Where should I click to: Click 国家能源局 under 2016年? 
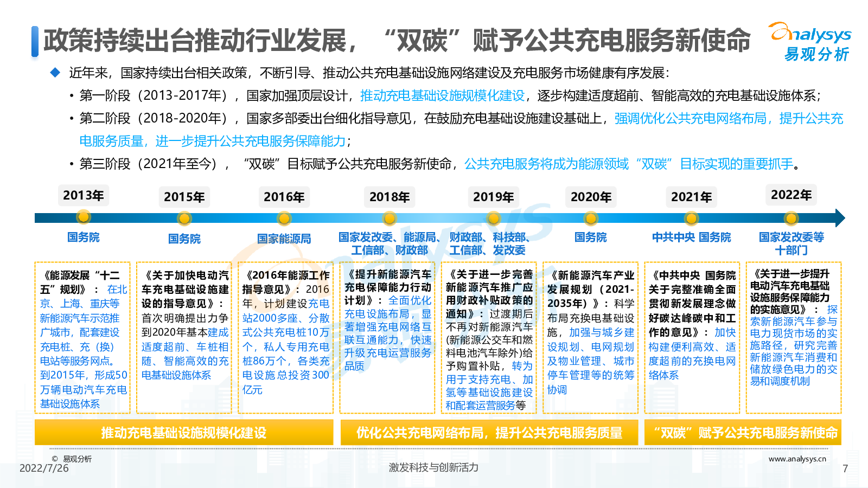pos(284,239)
